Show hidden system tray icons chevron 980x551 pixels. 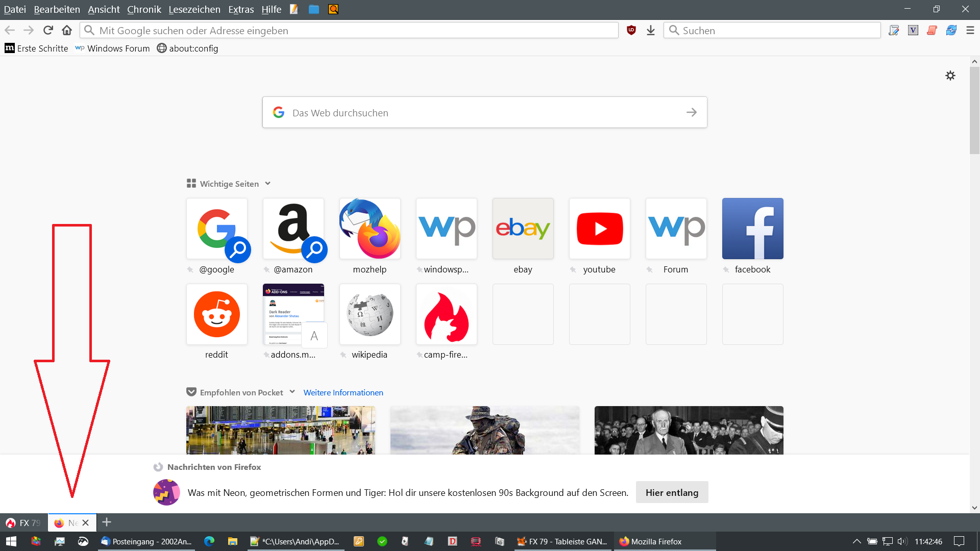856,541
